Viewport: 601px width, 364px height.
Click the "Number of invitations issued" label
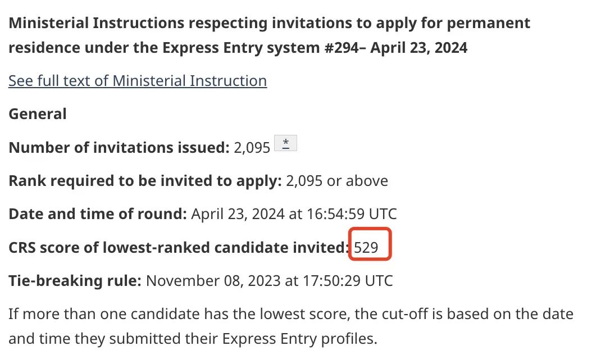(117, 148)
